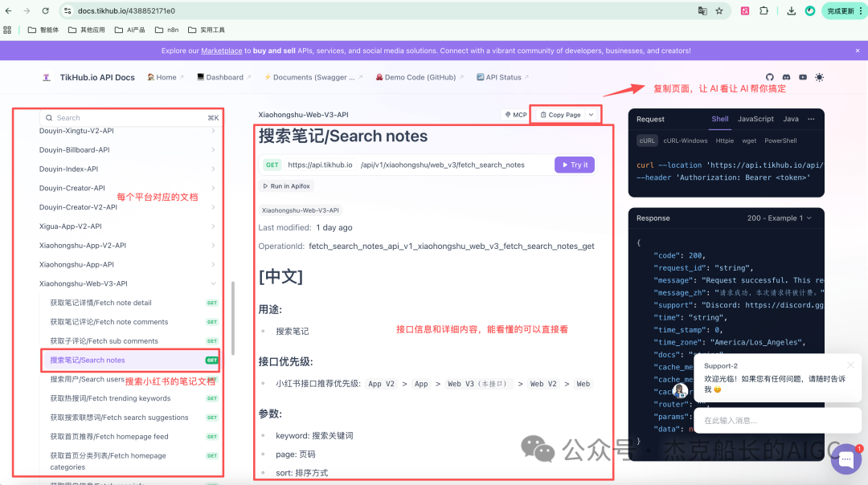Click the TikHub.io logo icon
The width and height of the screenshot is (868, 485).
tap(47, 77)
